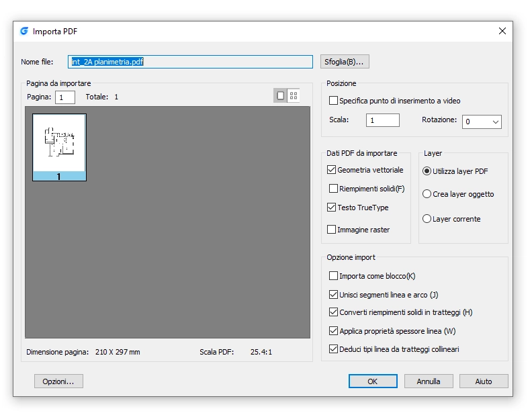
Task: Click the Sfoglia(B)... browse button
Action: coord(345,62)
